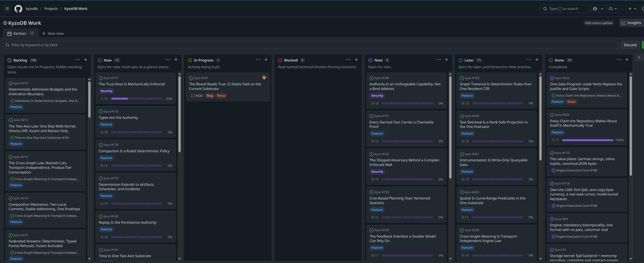
Task: Click Now column scrollbar
Action: pyautogui.click(x=179, y=114)
